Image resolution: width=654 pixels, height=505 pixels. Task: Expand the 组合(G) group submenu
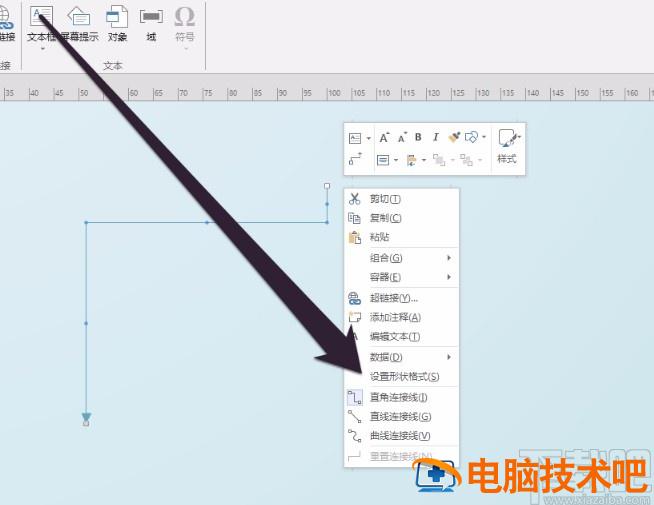point(401,258)
